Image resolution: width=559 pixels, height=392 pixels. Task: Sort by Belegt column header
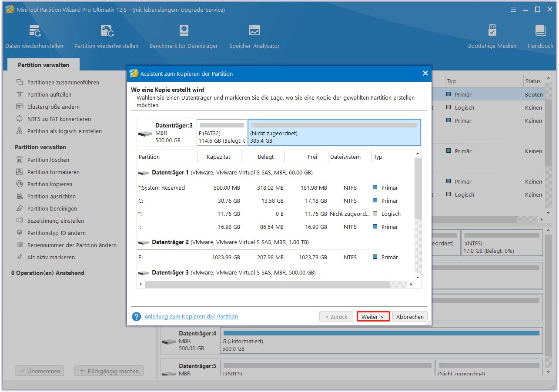[x=263, y=157]
